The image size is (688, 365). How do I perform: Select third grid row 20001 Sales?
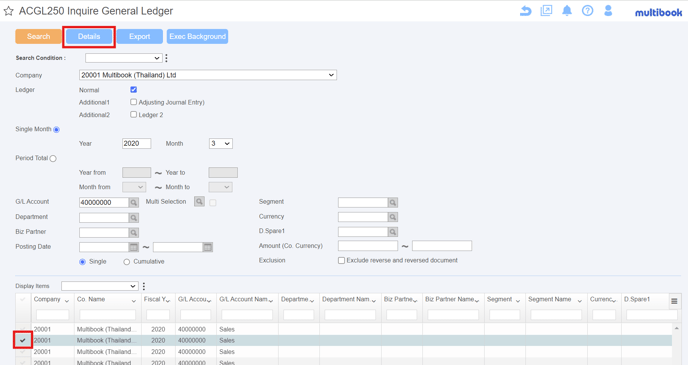point(343,351)
